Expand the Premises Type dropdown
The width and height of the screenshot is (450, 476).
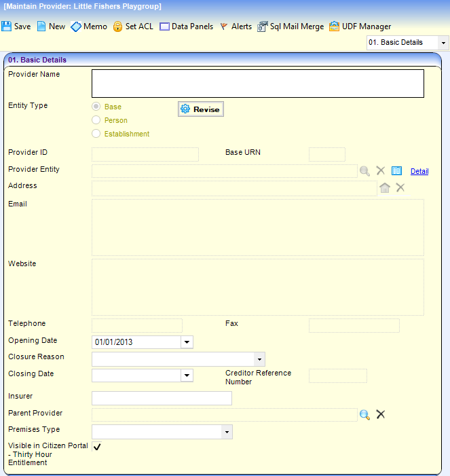point(226,432)
